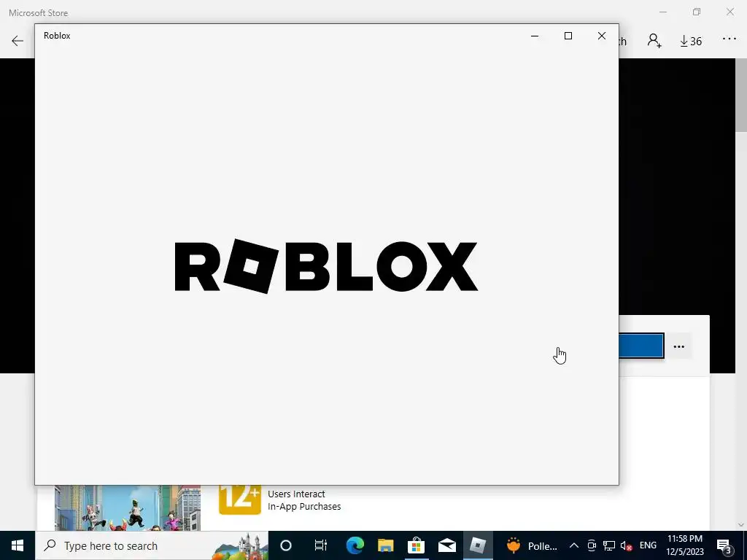Open the Action Center notifications icon
This screenshot has height=560, width=747.
pyautogui.click(x=724, y=546)
